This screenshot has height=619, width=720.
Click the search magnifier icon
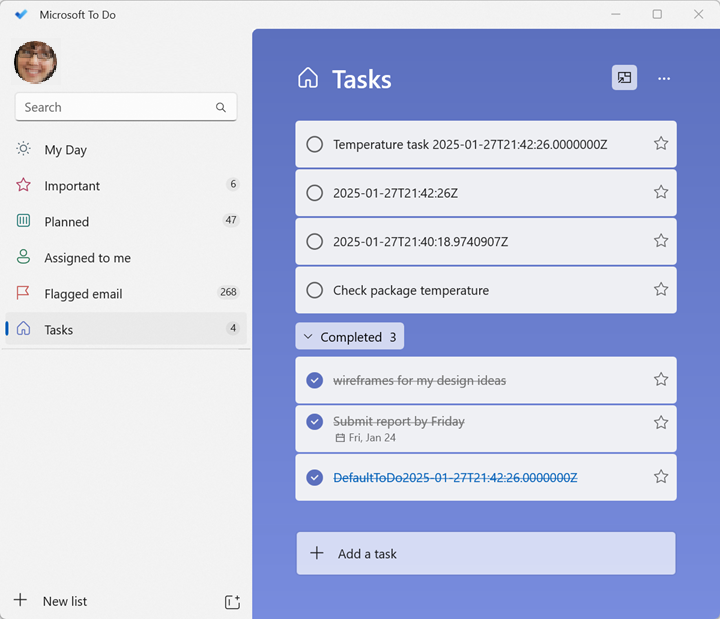(x=221, y=107)
